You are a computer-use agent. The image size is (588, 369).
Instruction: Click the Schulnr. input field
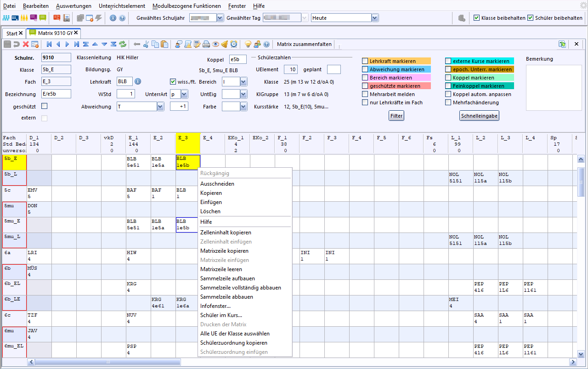(56, 57)
